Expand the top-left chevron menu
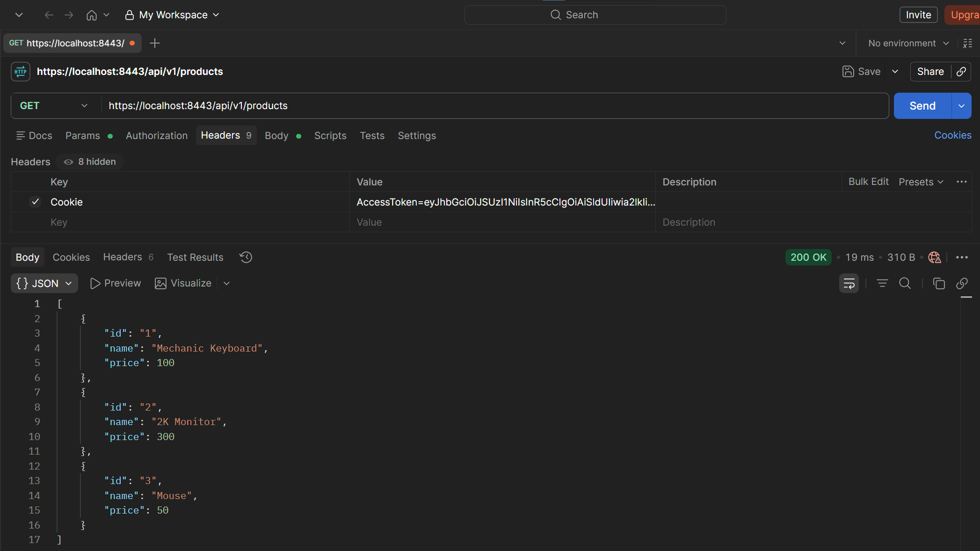This screenshot has width=980, height=551. (x=19, y=15)
